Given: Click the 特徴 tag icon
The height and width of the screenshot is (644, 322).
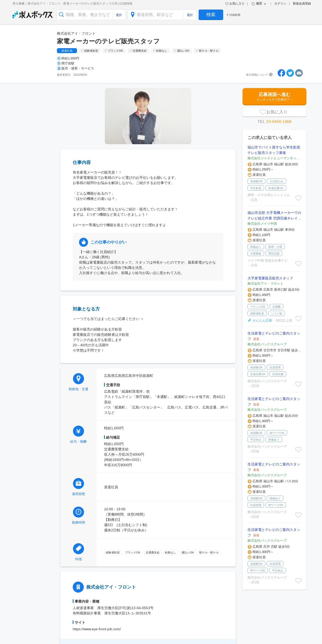Looking at the screenshot, I should click(78, 549).
